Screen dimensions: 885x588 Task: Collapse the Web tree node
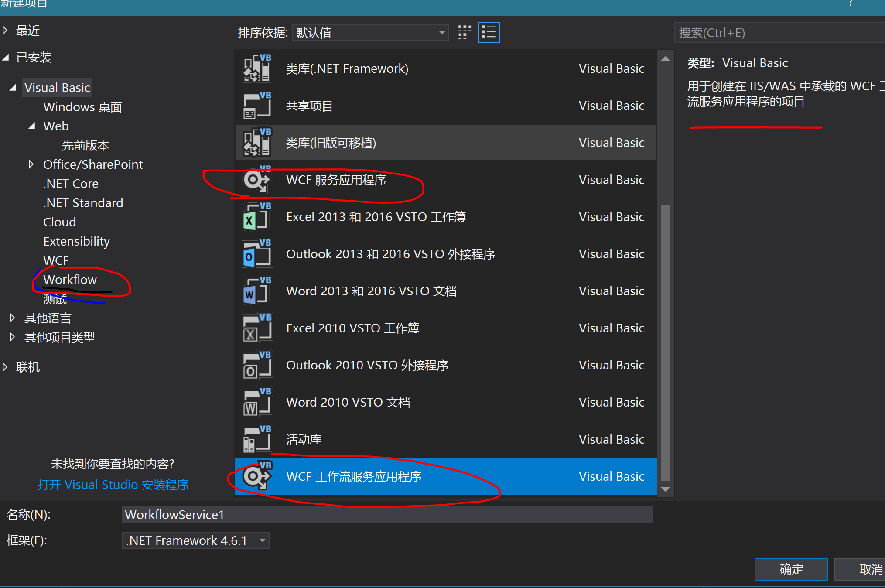click(x=32, y=126)
